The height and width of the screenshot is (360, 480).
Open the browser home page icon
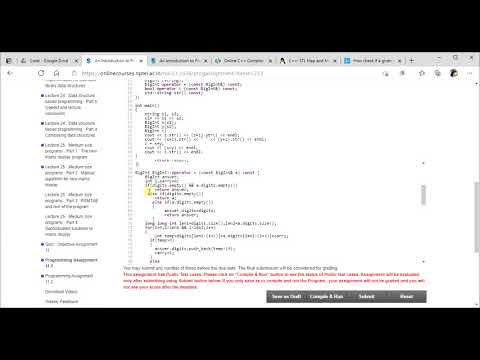[57, 73]
